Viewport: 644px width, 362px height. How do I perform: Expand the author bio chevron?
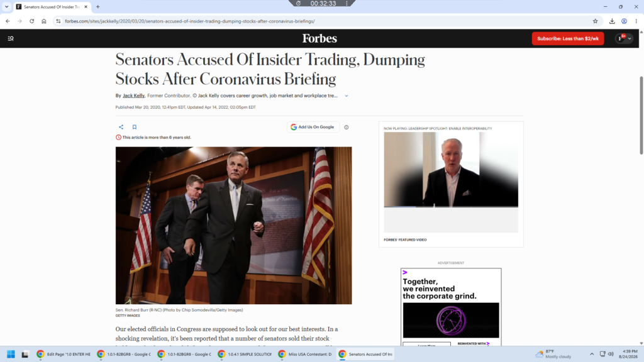[347, 96]
